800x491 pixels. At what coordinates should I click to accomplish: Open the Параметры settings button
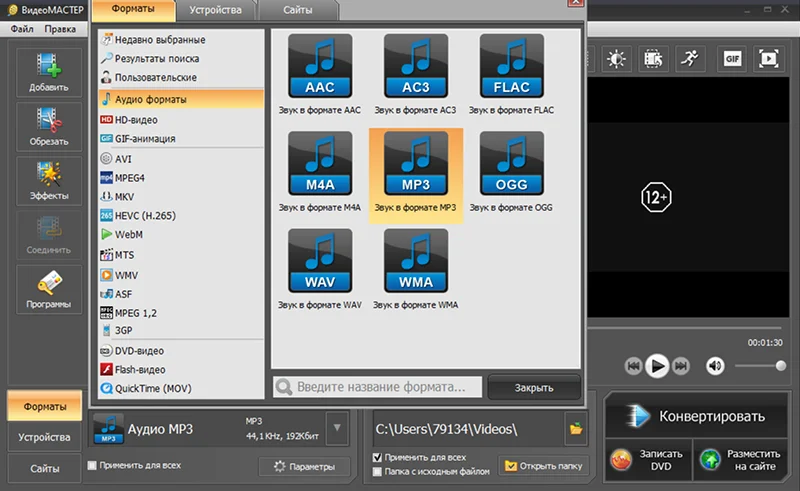pos(305,466)
